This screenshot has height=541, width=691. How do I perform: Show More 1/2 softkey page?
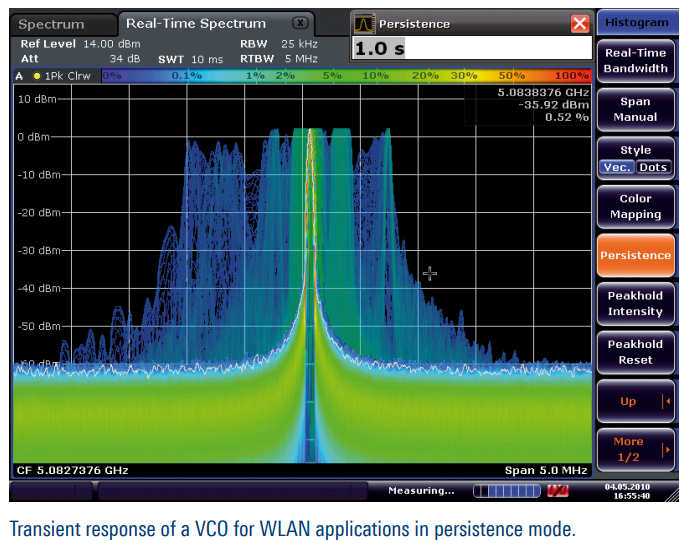[x=635, y=450]
